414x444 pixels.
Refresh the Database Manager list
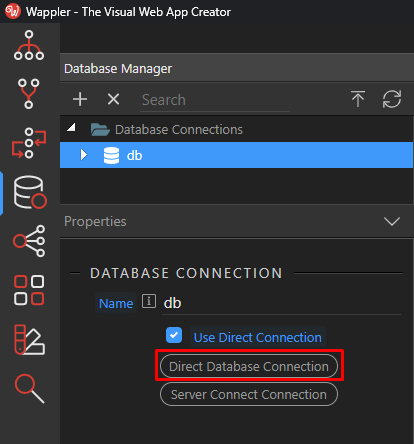pyautogui.click(x=392, y=99)
